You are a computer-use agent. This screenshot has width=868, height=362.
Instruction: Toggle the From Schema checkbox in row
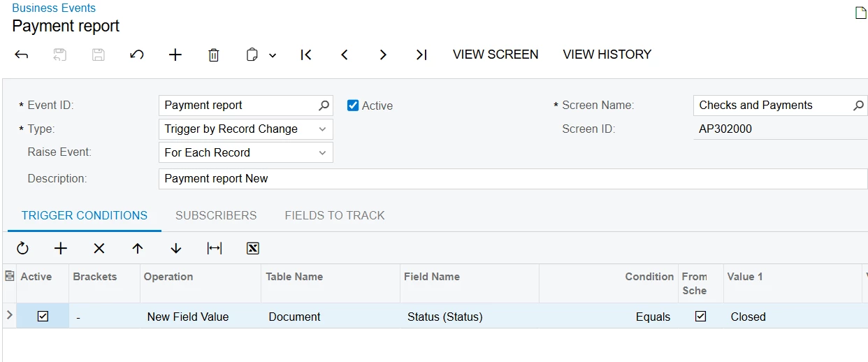[x=700, y=317]
